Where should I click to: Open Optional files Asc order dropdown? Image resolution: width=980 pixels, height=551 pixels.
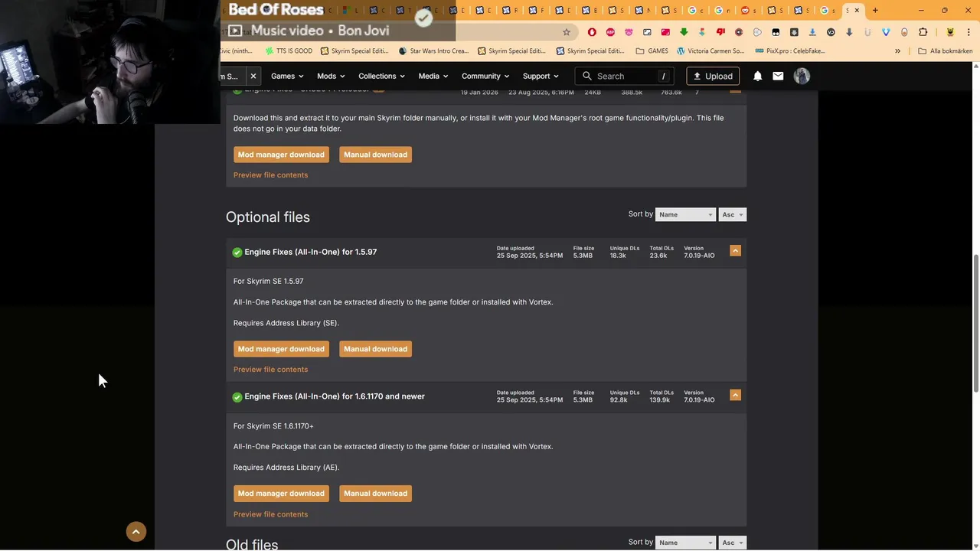[x=732, y=214]
